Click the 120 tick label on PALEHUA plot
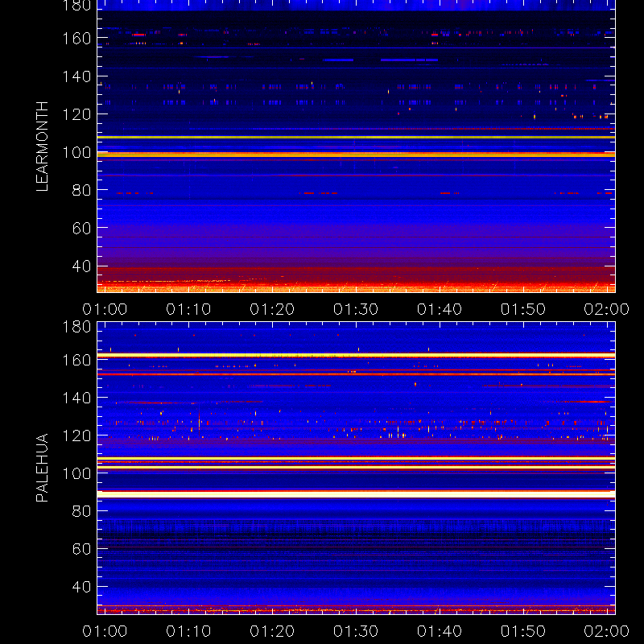The width and height of the screenshot is (644, 644). click(76, 436)
